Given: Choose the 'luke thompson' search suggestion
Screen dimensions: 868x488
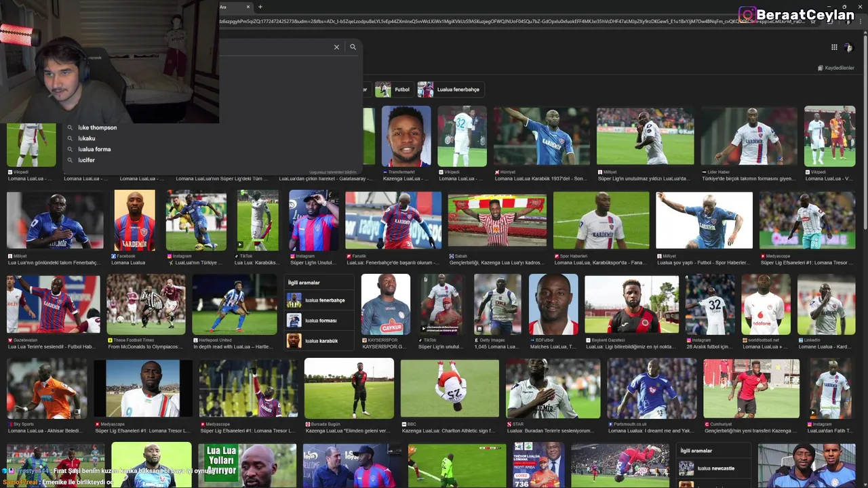Looking at the screenshot, I should (x=97, y=127).
